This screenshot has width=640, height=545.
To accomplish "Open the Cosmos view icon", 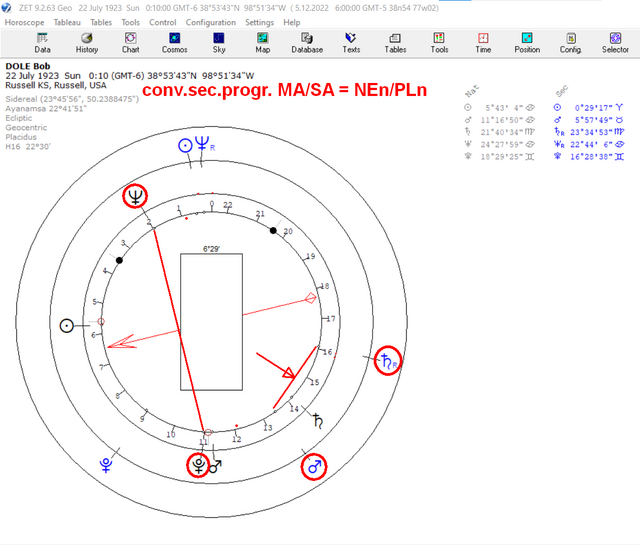I will (x=174, y=43).
